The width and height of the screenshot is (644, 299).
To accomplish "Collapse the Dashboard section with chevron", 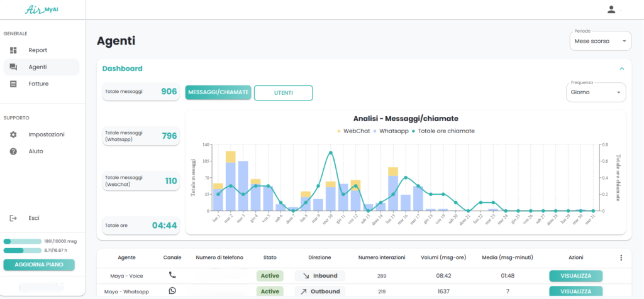I will point(621,68).
